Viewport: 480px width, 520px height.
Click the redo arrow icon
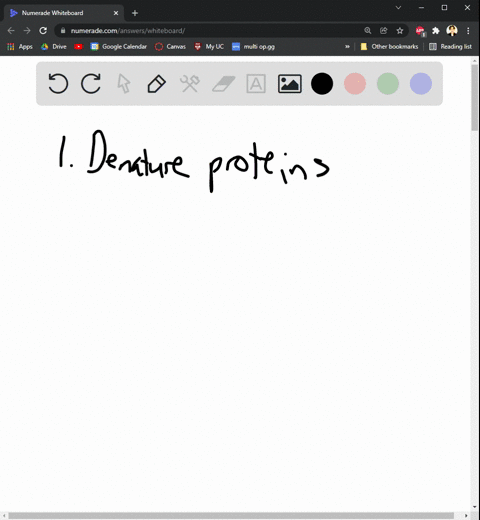(x=91, y=83)
